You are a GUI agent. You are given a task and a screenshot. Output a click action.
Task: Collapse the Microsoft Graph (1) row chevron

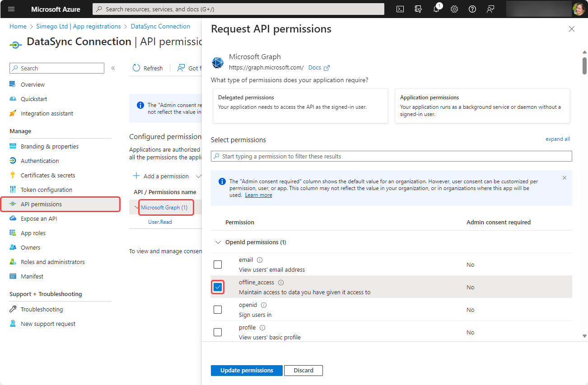pyautogui.click(x=137, y=208)
